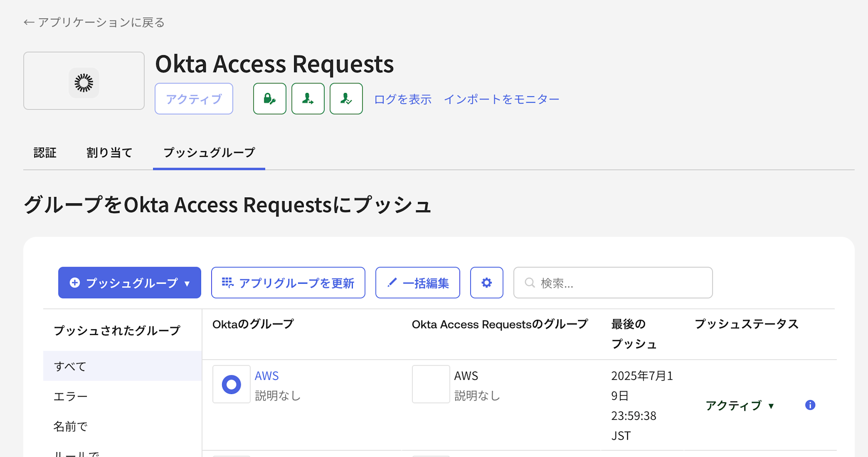Open ログを表示 link
The height and width of the screenshot is (457, 868).
coord(403,99)
